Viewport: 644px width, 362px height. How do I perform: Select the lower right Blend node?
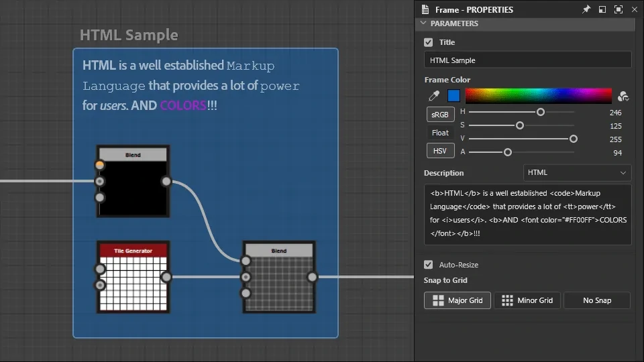click(x=279, y=277)
